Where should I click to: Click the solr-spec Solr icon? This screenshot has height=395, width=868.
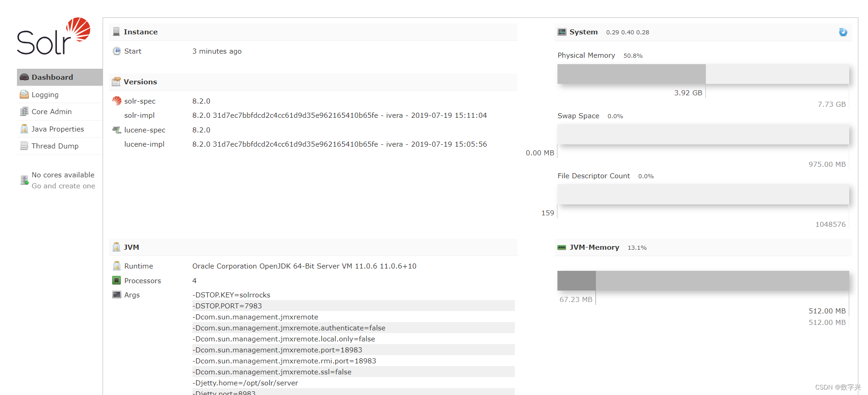(x=117, y=100)
